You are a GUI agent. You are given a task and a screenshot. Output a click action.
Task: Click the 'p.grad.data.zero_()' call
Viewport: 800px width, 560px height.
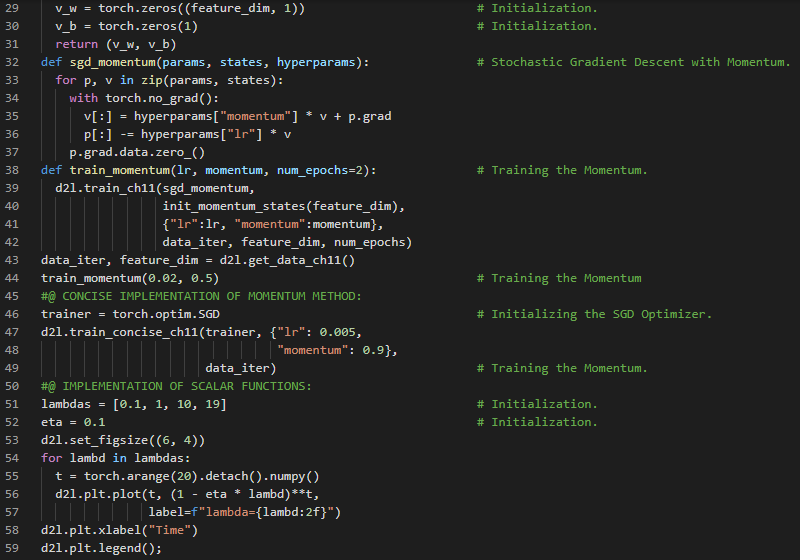[137, 152]
